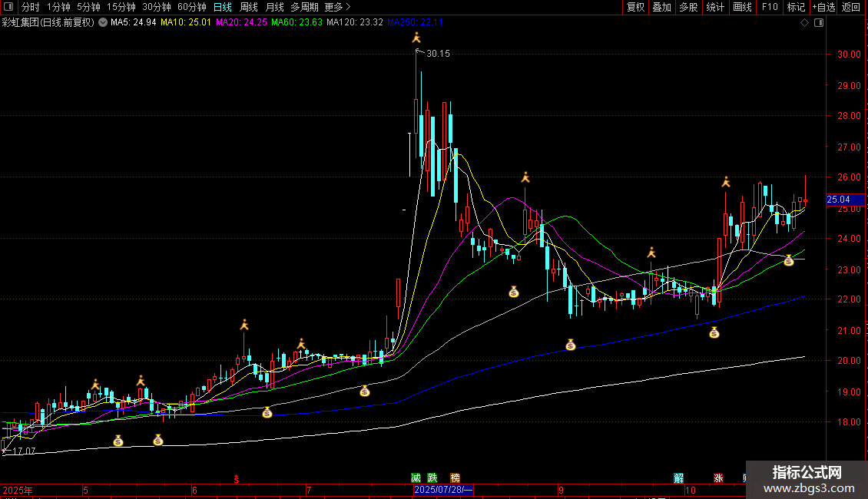The height and width of the screenshot is (499, 868).
Task: Open the 多周期 multi-period view
Action: (x=304, y=7)
